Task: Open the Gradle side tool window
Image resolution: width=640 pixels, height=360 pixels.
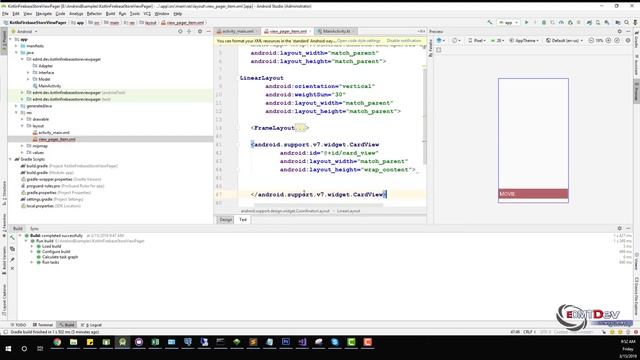Action: click(x=636, y=39)
